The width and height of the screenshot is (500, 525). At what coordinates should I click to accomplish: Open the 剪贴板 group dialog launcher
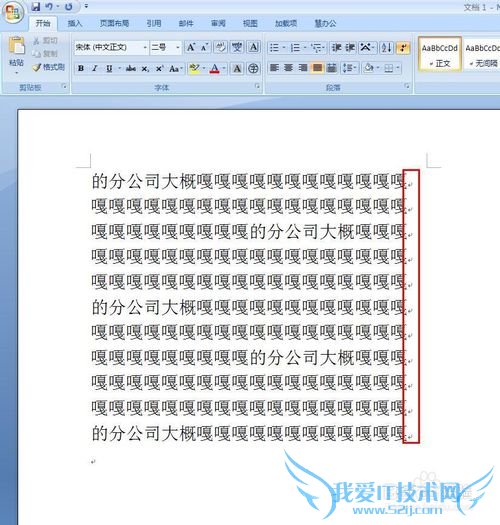pos(64,87)
